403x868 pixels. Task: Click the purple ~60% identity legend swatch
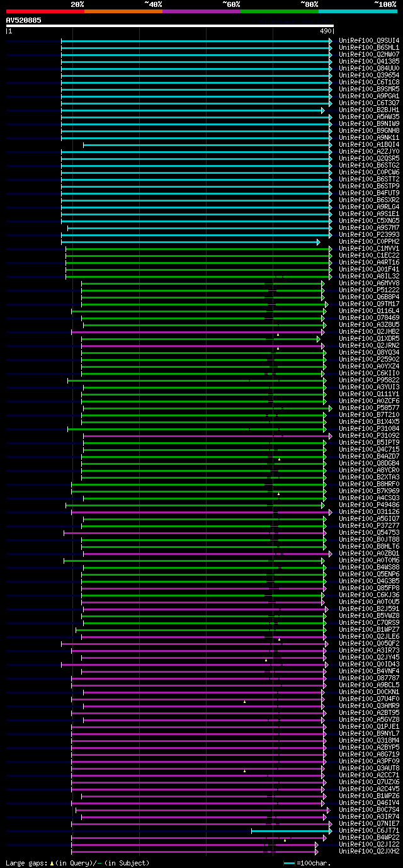(x=201, y=11)
